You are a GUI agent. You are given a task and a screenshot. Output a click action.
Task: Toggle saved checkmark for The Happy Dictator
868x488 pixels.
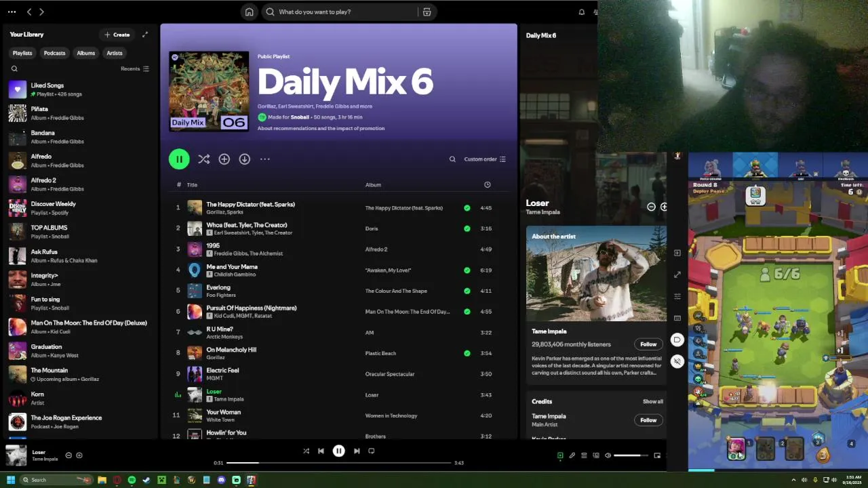click(x=467, y=208)
